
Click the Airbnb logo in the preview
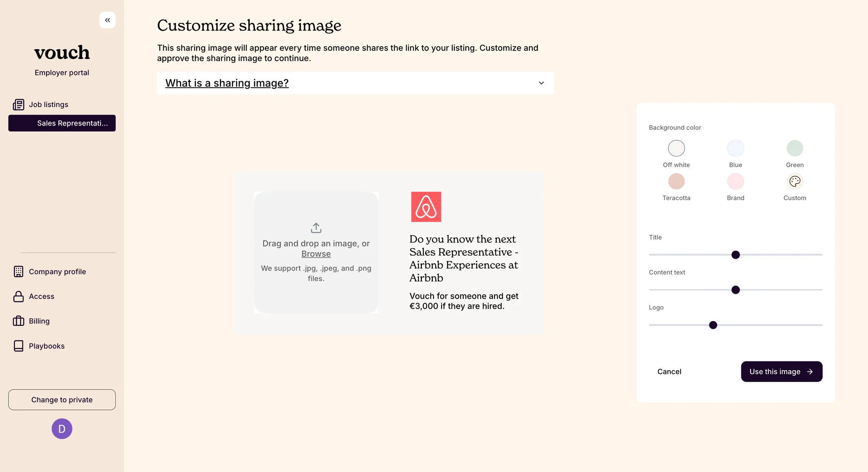pos(426,207)
